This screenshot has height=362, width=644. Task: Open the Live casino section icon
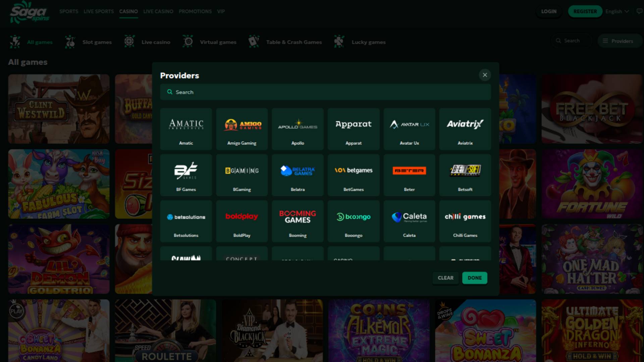click(129, 42)
